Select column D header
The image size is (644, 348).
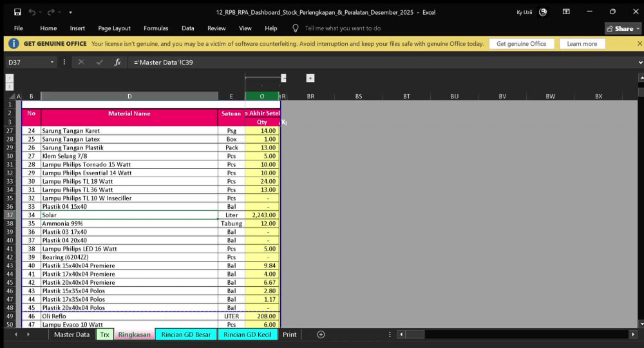[x=129, y=96]
